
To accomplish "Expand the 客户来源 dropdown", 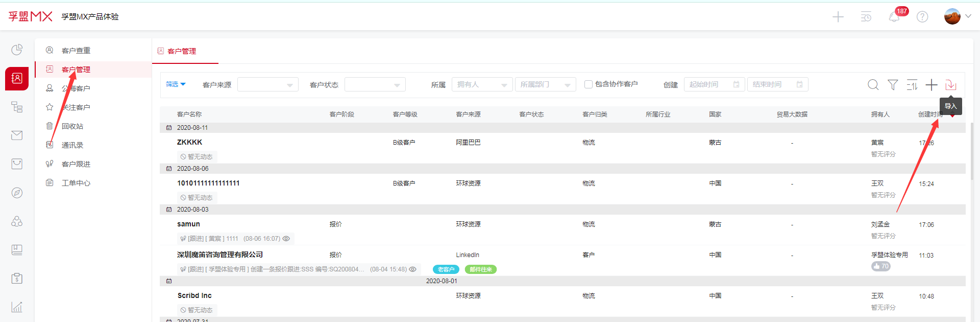I will [x=268, y=85].
